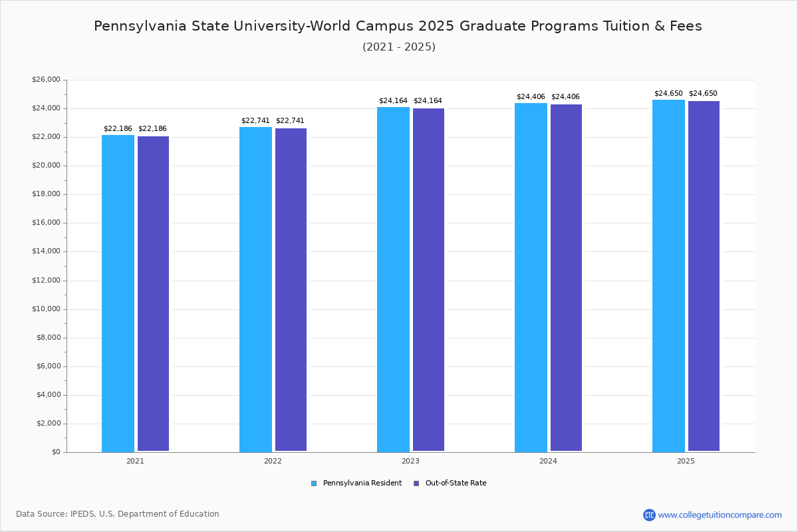The image size is (798, 532).
Task: Select the 2024 Pennsylvania Resident bar
Action: pos(531,277)
